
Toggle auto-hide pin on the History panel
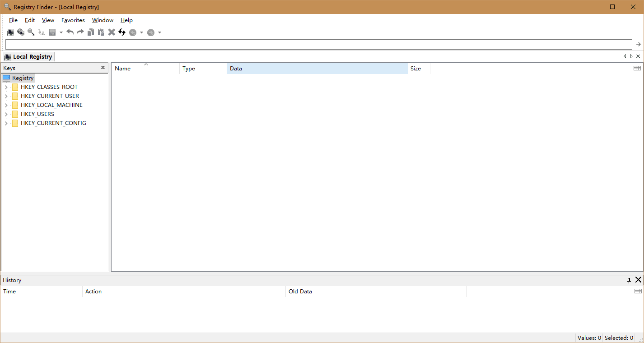[x=629, y=280]
